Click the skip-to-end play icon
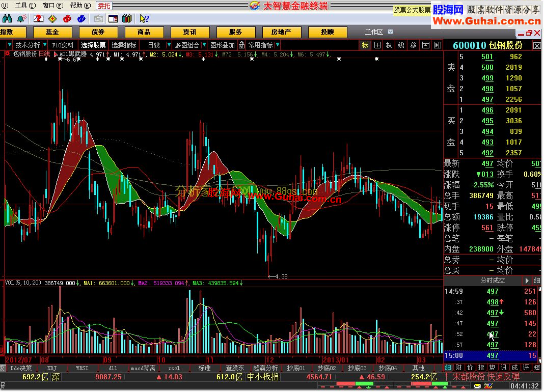The height and width of the screenshot is (392, 544). click(438, 45)
